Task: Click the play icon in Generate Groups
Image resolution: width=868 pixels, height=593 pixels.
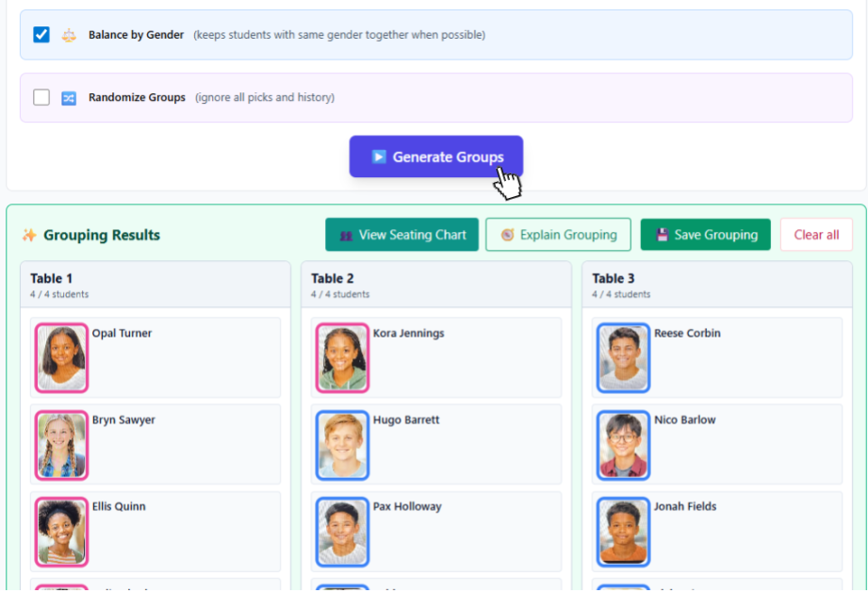Action: (x=378, y=157)
